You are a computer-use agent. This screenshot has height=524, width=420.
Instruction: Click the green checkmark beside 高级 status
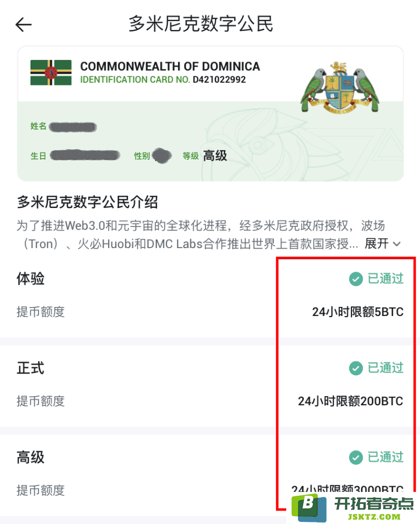coord(356,458)
